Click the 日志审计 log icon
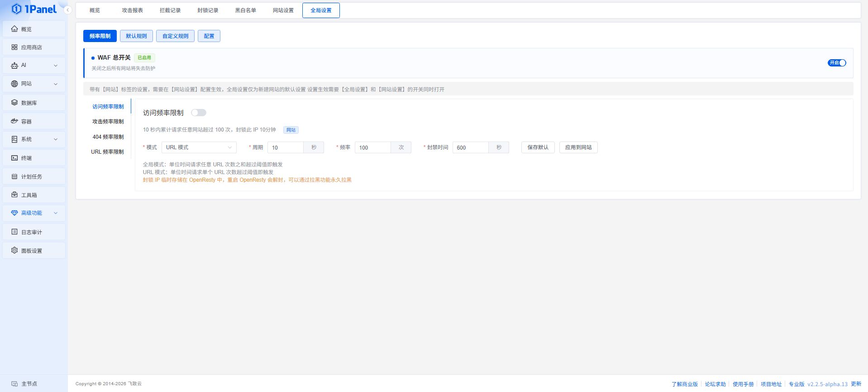This screenshot has width=868, height=392. pos(14,232)
